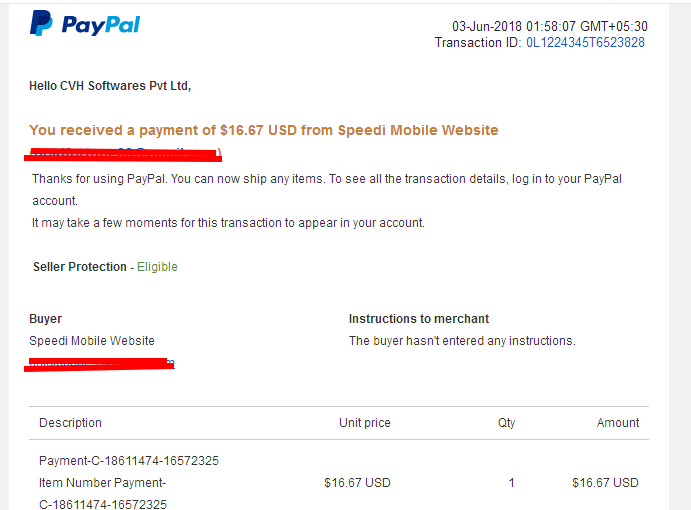691x510 pixels.
Task: Click the Seller Protection label
Action: point(80,267)
